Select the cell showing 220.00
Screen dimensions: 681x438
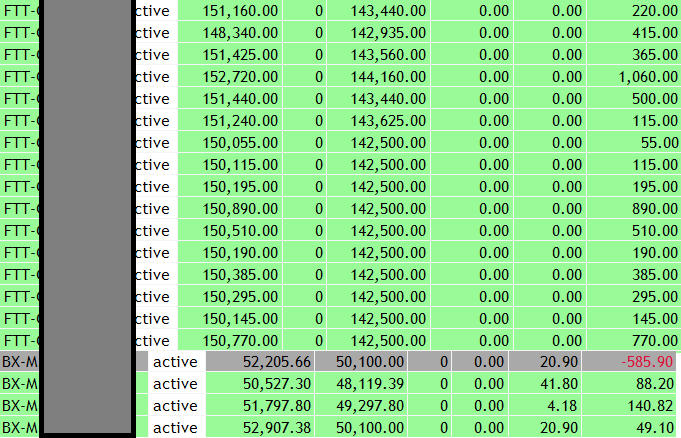[634, 10]
